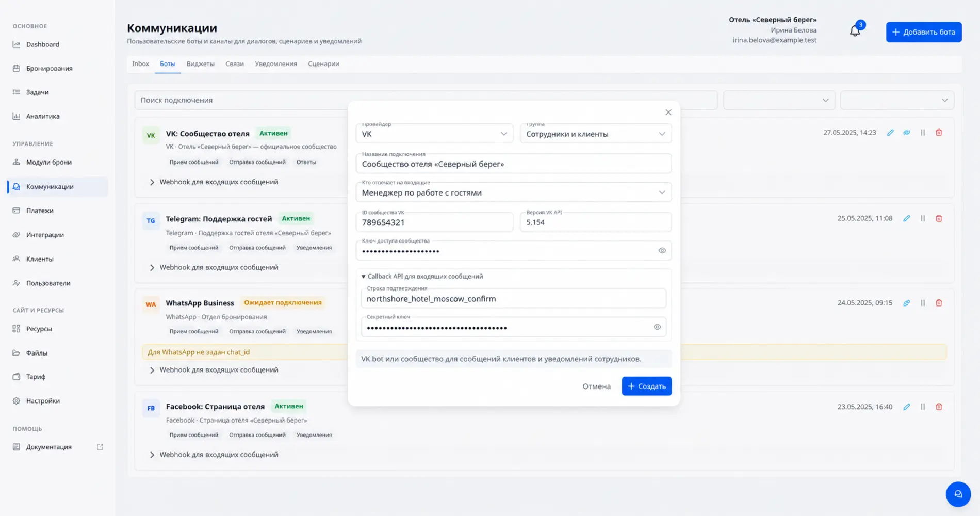The height and width of the screenshot is (516, 980).
Task: Switch to the Виджеты tab
Action: coord(200,64)
